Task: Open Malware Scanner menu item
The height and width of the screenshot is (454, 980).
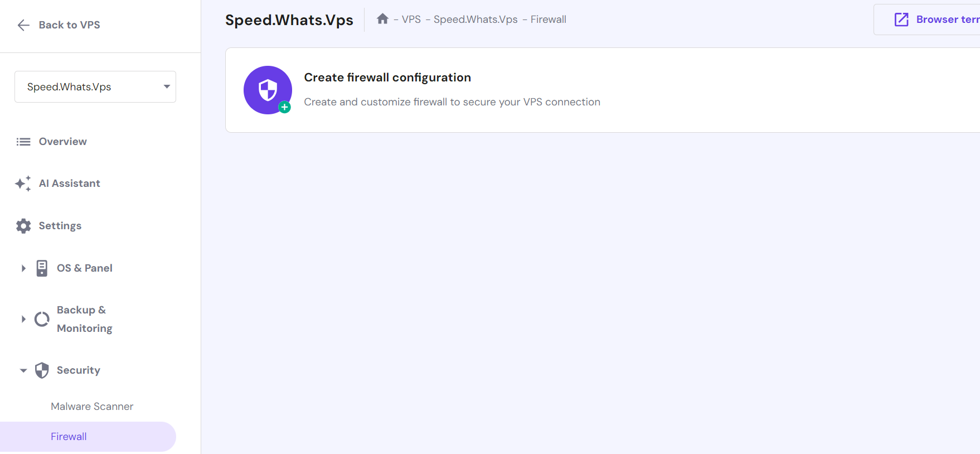Action: 92,407
